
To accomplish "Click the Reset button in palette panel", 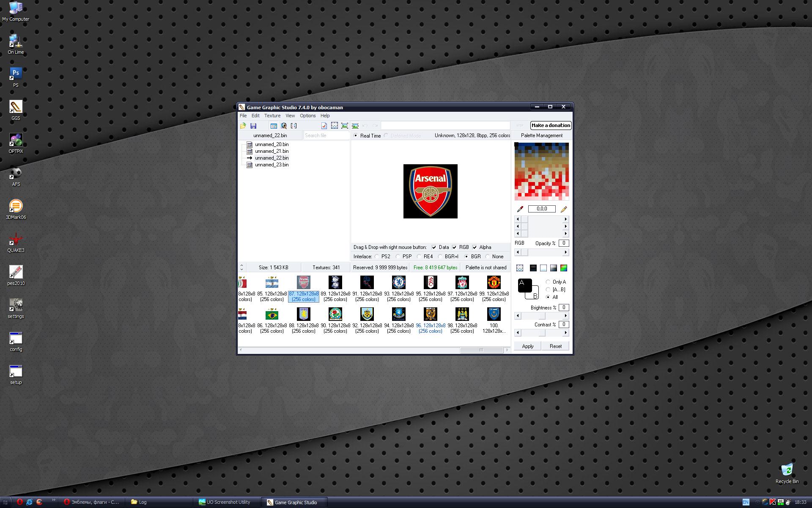I will click(556, 346).
